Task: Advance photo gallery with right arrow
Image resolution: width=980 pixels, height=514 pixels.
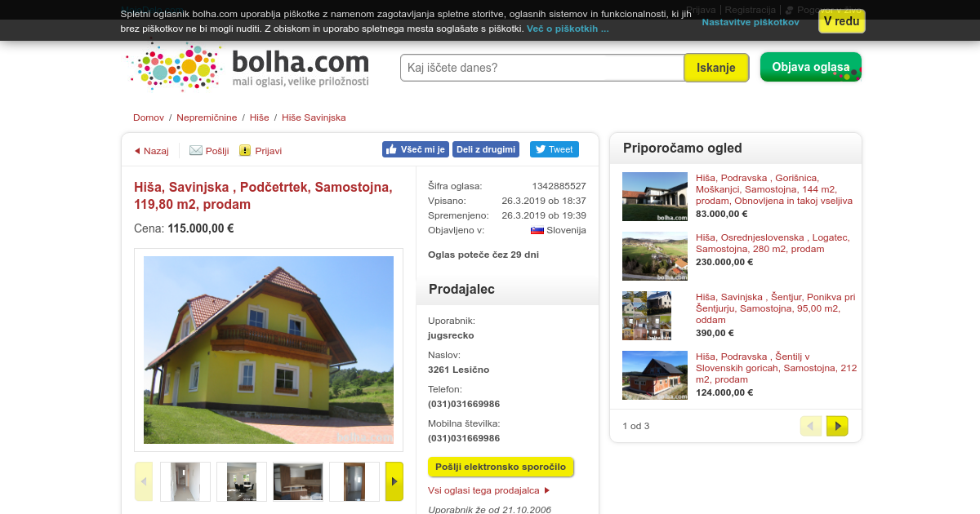Action: [x=394, y=481]
